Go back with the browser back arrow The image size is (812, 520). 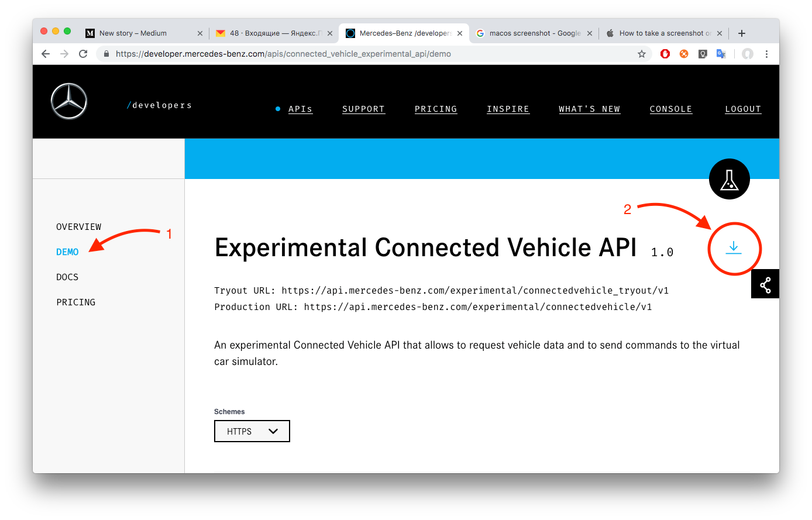[46, 54]
